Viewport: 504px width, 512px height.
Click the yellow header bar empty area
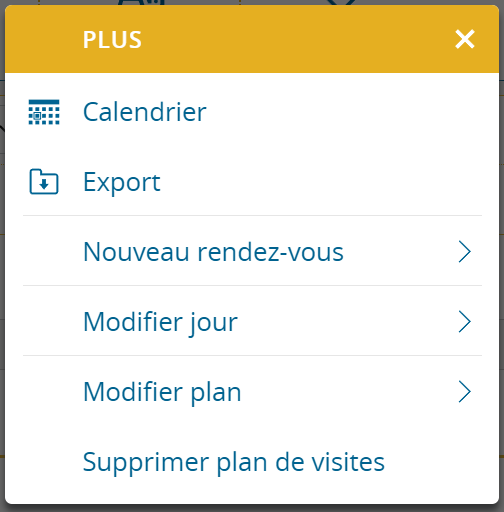(x=283, y=39)
